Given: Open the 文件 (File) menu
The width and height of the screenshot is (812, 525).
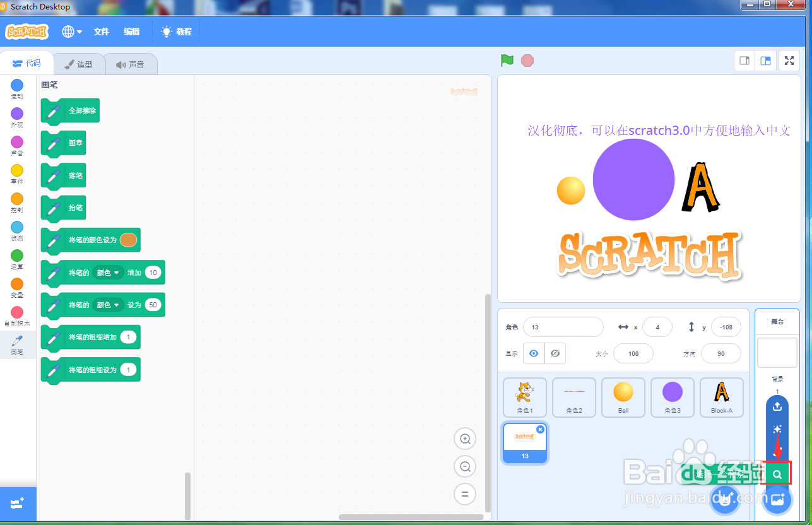Looking at the screenshot, I should 101,31.
